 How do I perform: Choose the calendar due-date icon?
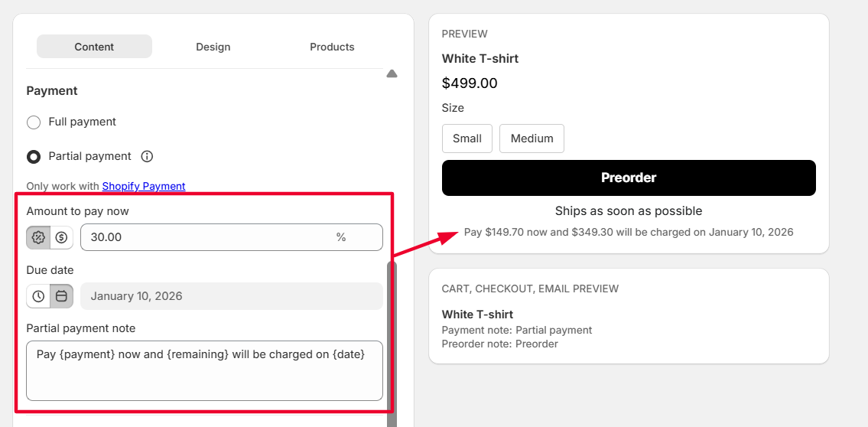coord(62,296)
